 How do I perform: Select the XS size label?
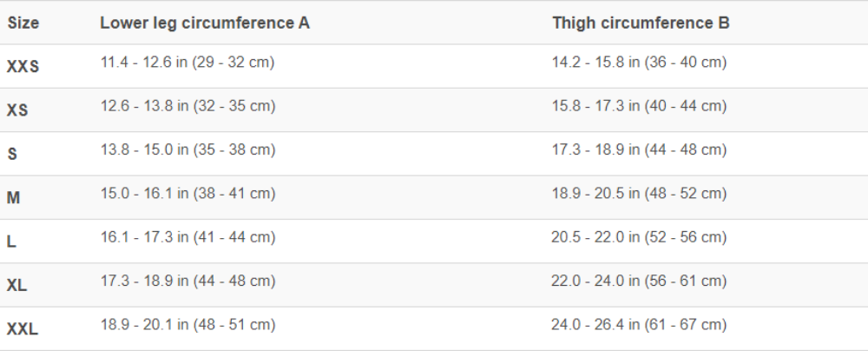17,111
